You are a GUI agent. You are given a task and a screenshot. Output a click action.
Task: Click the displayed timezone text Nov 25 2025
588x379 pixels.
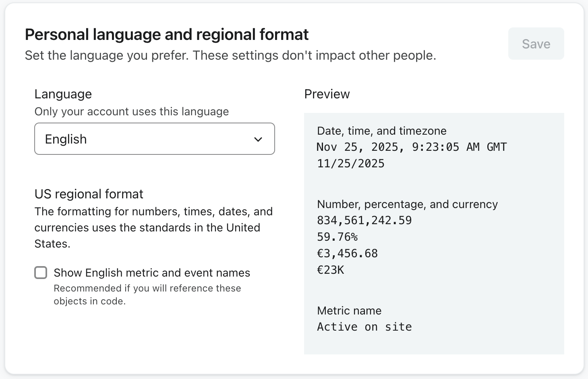412,147
